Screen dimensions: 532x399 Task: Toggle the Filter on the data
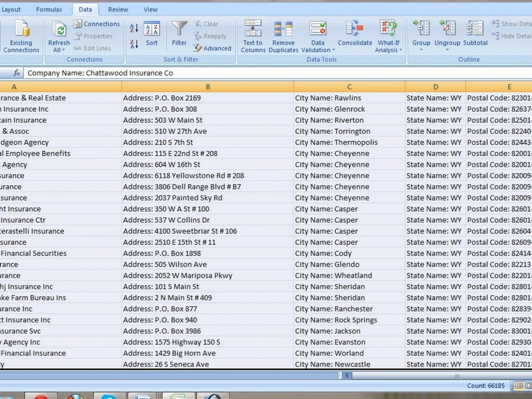pyautogui.click(x=179, y=35)
